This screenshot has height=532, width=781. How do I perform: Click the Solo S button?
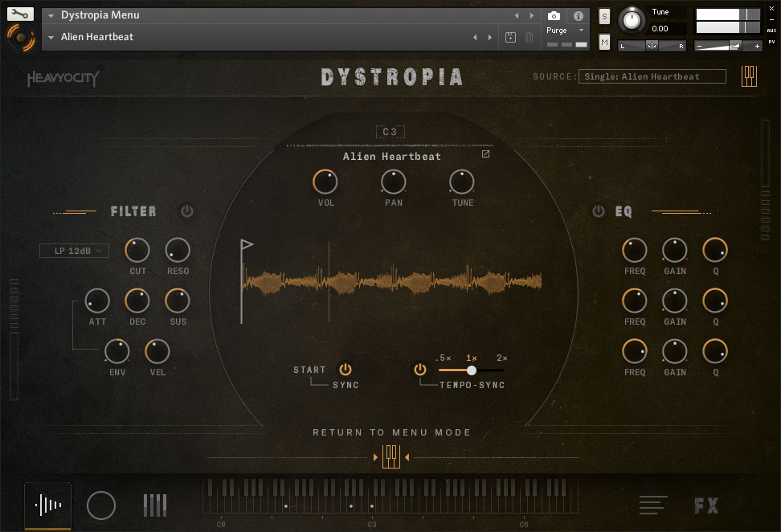604,16
